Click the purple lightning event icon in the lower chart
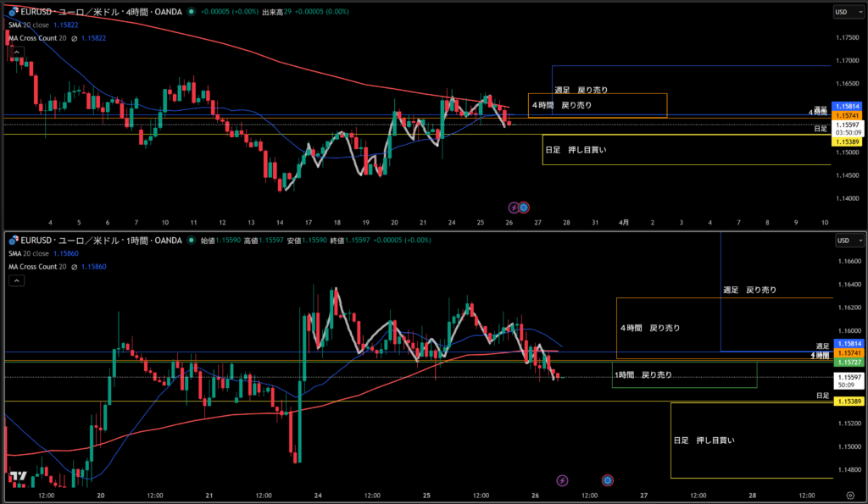The height and width of the screenshot is (504, 868). coord(562,480)
